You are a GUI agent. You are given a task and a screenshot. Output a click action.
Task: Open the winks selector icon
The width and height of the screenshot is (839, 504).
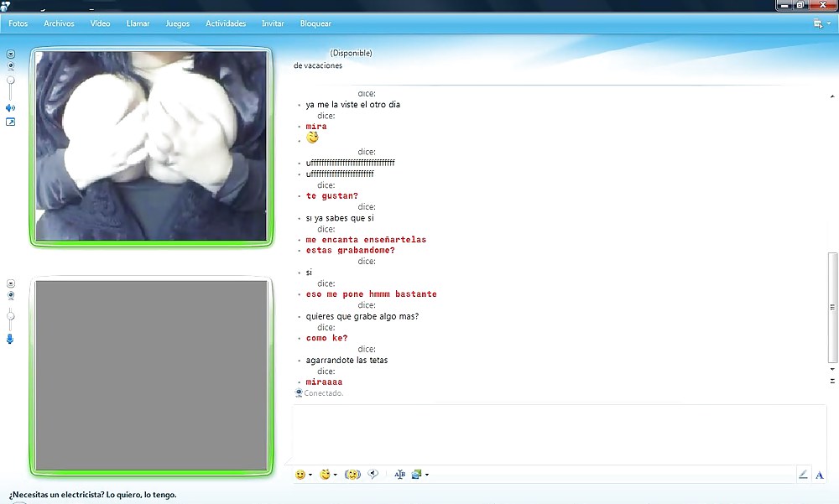pos(326,475)
